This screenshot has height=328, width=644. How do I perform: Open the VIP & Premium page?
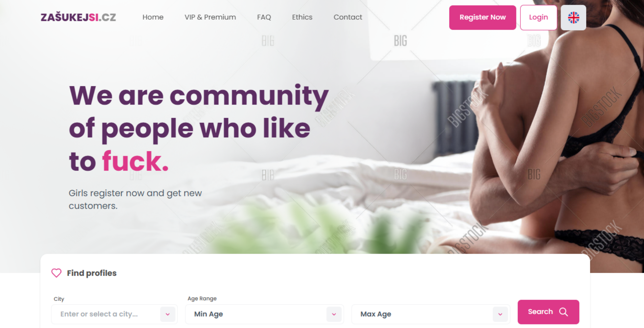pyautogui.click(x=210, y=17)
